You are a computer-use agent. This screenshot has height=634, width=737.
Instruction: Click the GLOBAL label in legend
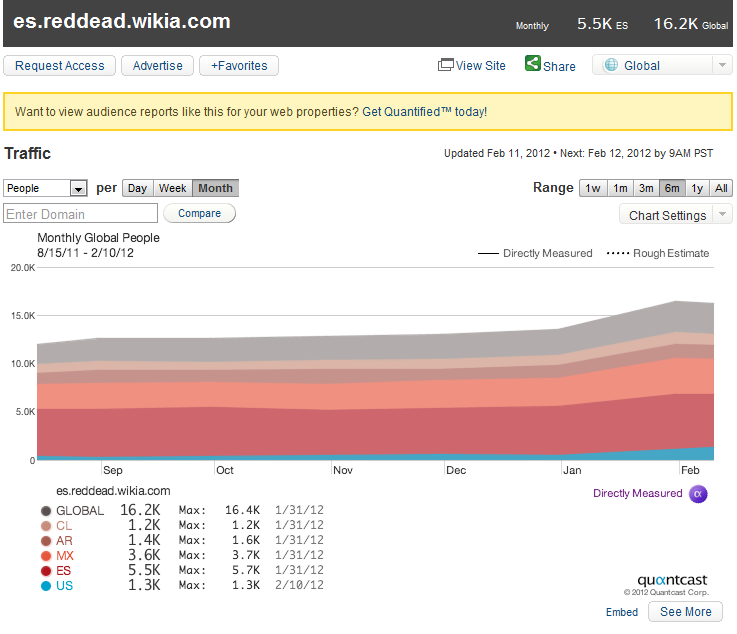click(80, 511)
